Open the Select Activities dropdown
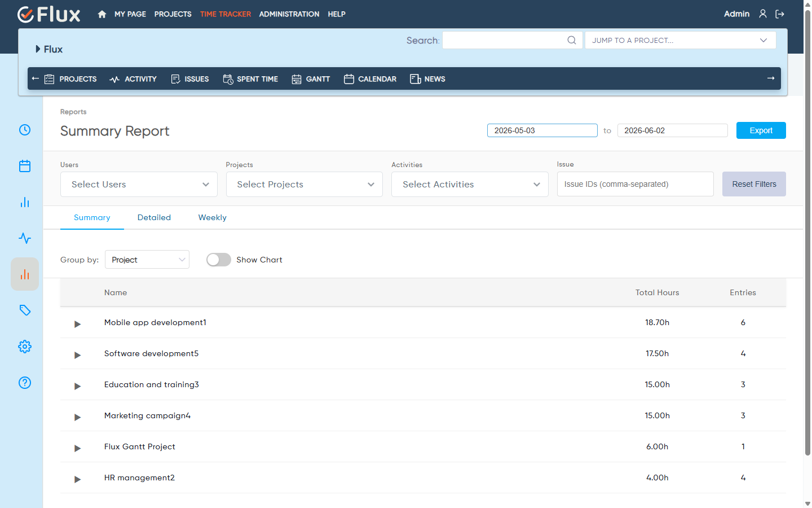The height and width of the screenshot is (508, 812). [x=470, y=185]
